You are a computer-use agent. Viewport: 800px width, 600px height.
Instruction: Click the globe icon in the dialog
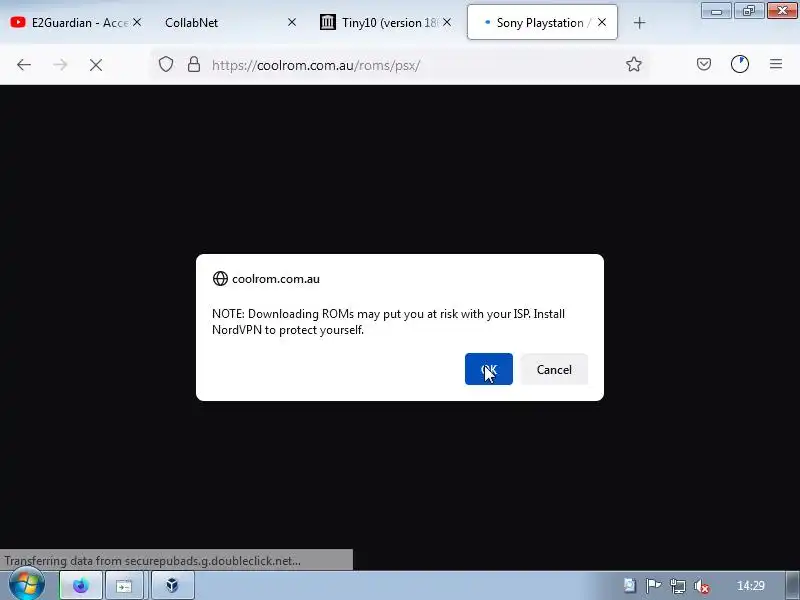pyautogui.click(x=220, y=279)
